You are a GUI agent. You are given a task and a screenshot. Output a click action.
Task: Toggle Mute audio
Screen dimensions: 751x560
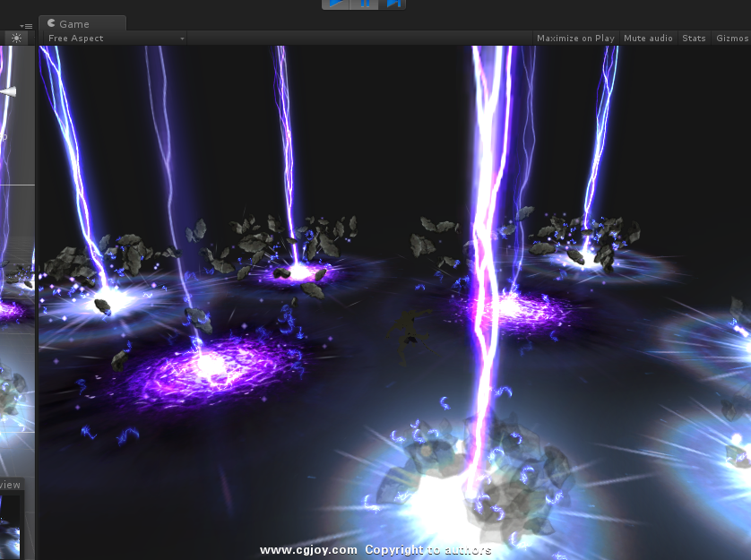pyautogui.click(x=648, y=39)
